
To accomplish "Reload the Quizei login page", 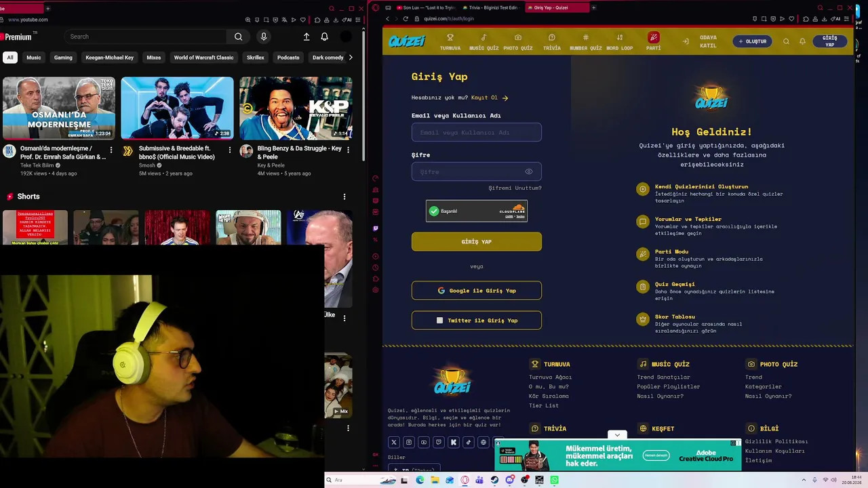I will click(406, 18).
